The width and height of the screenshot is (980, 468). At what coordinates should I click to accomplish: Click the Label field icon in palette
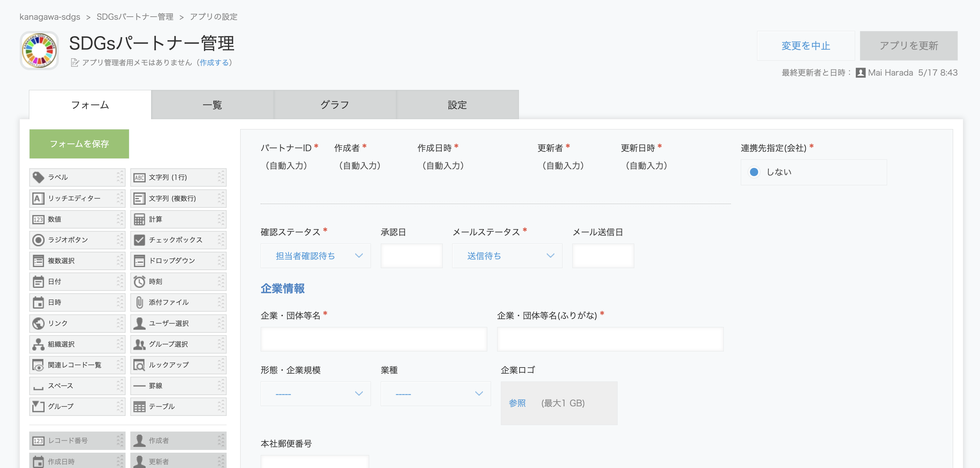pyautogui.click(x=38, y=177)
